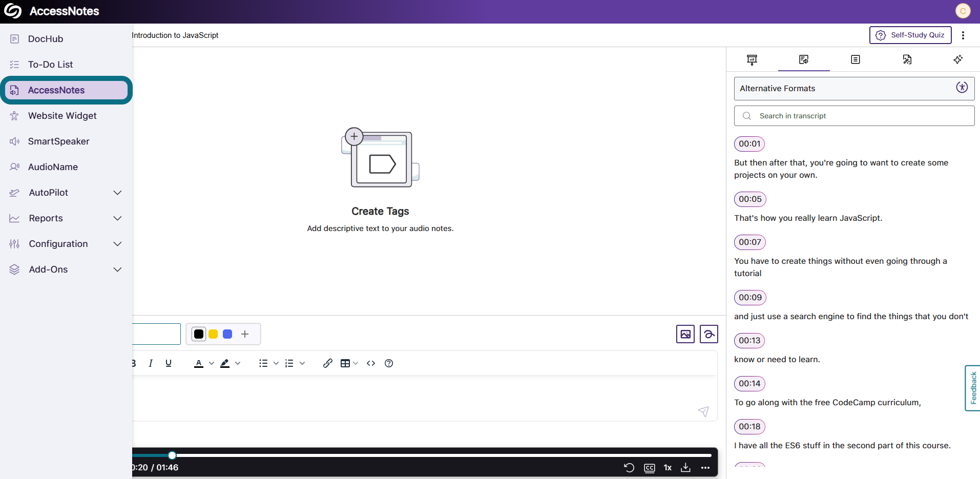Toggle italic formatting
This screenshot has width=980, height=479.
tap(151, 363)
